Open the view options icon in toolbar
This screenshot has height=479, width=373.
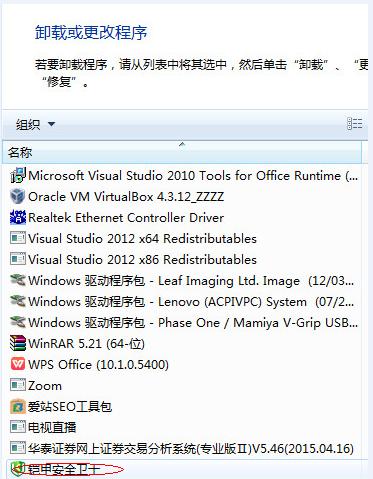[x=354, y=124]
